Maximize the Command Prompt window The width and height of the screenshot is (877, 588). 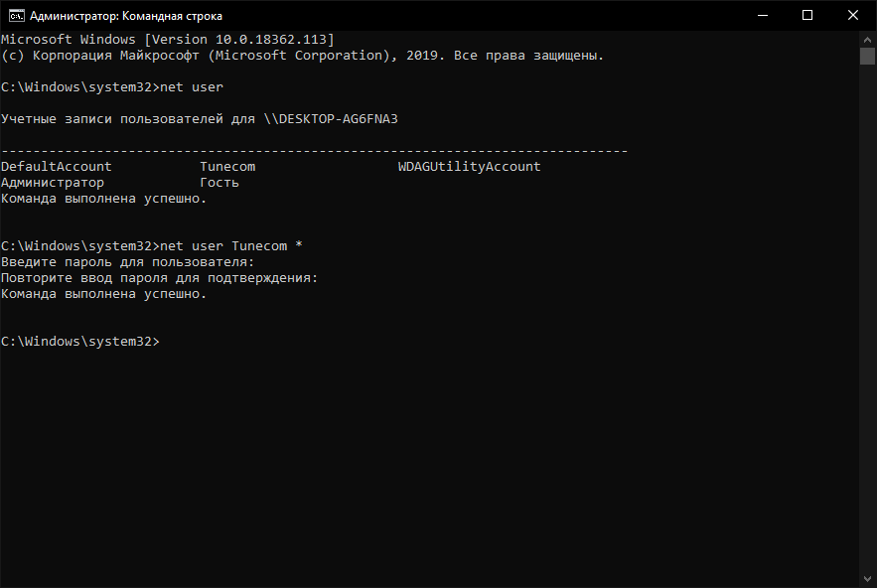pyautogui.click(x=807, y=16)
